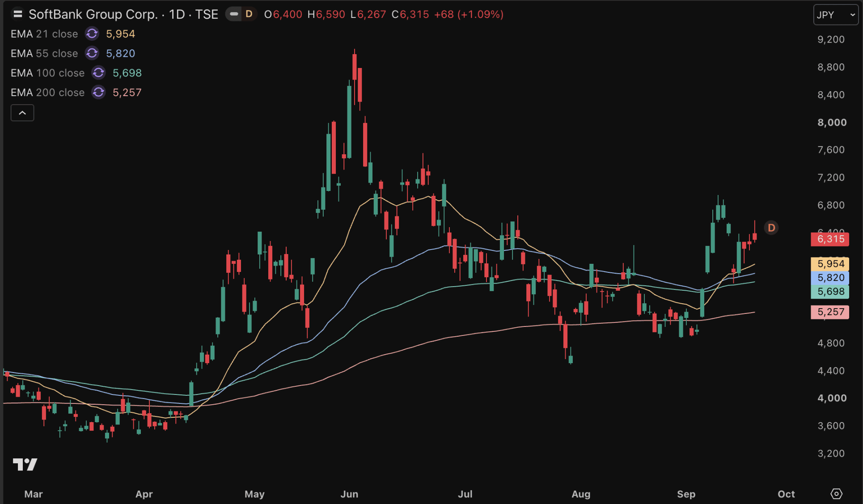Click the high price H 6,590
Screen dimensions: 863x504
click(326, 14)
